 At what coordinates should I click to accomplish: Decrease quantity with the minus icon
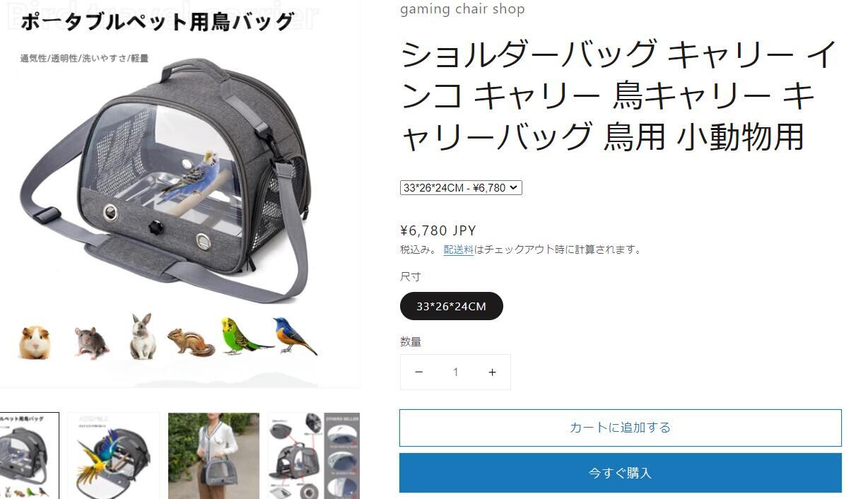pyautogui.click(x=419, y=372)
